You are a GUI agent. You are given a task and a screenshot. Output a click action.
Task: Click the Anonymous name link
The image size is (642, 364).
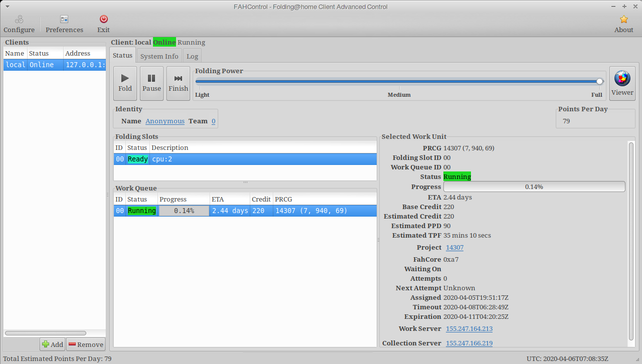pyautogui.click(x=165, y=121)
